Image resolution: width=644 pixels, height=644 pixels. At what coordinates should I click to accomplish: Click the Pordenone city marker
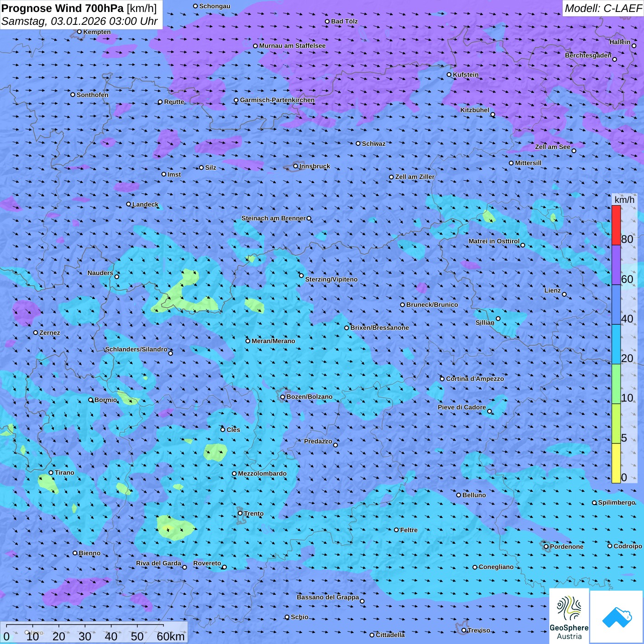546,546
